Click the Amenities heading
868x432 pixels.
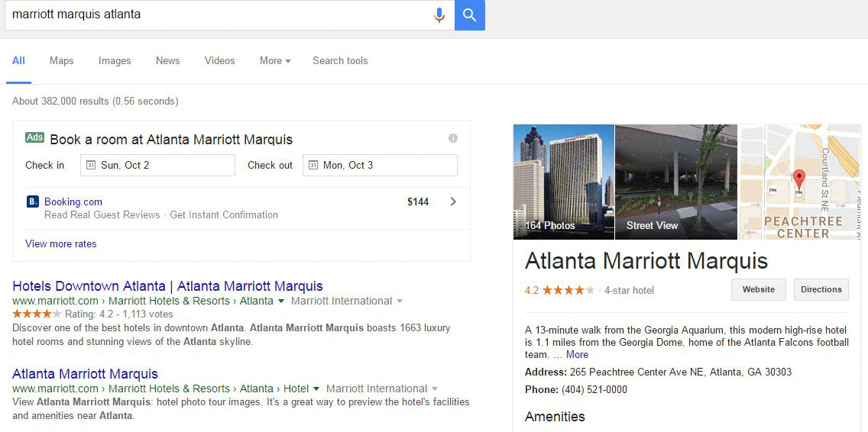[555, 417]
